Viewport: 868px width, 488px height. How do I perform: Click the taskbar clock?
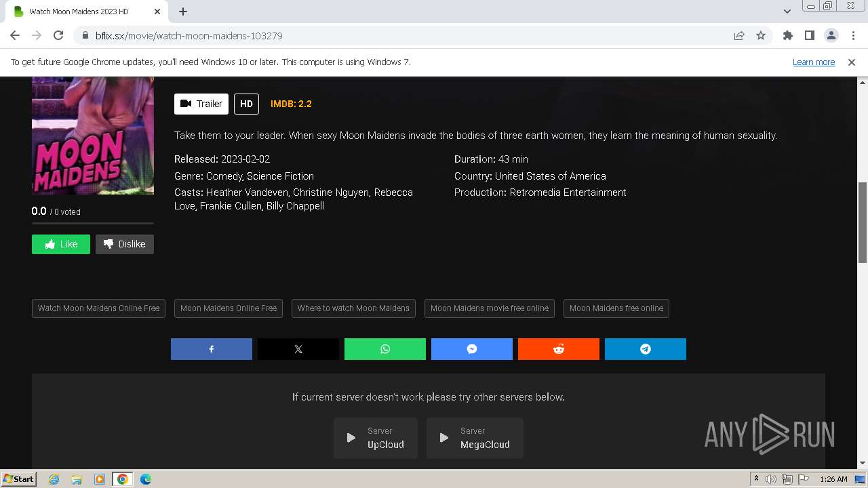pos(833,479)
